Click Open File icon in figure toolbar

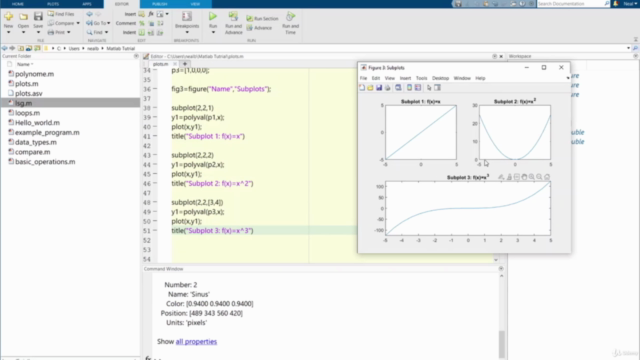[370, 88]
